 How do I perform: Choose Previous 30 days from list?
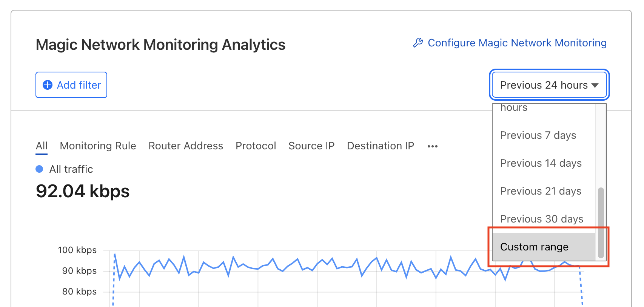pyautogui.click(x=541, y=219)
